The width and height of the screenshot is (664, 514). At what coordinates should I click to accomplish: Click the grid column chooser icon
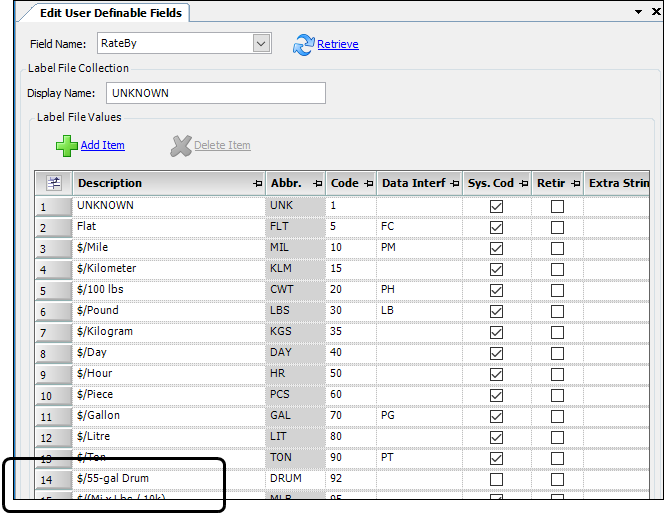(x=54, y=183)
